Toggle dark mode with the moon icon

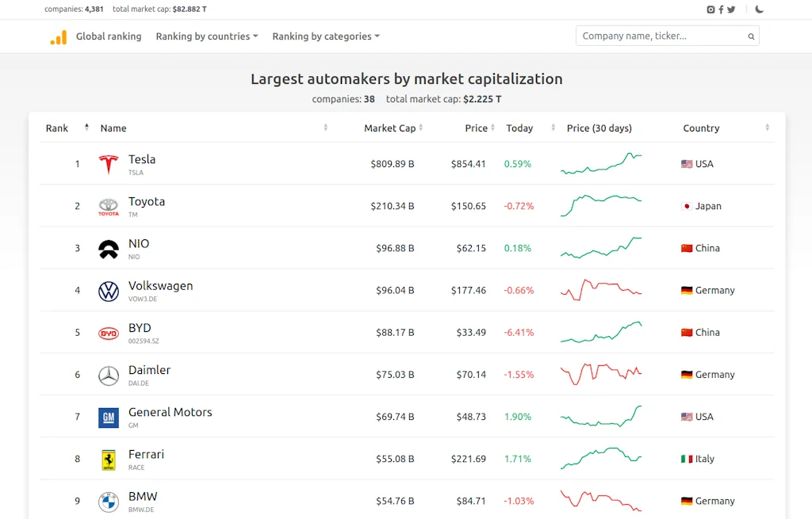759,9
